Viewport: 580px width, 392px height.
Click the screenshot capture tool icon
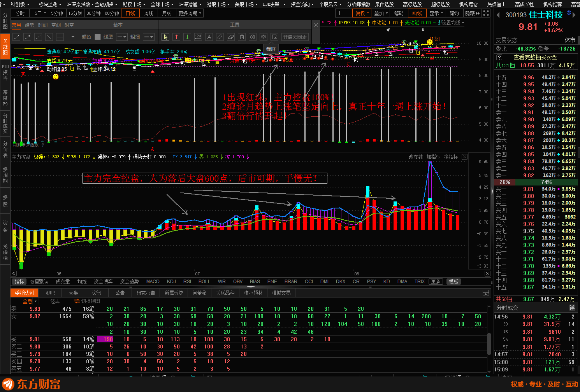click(274, 37)
